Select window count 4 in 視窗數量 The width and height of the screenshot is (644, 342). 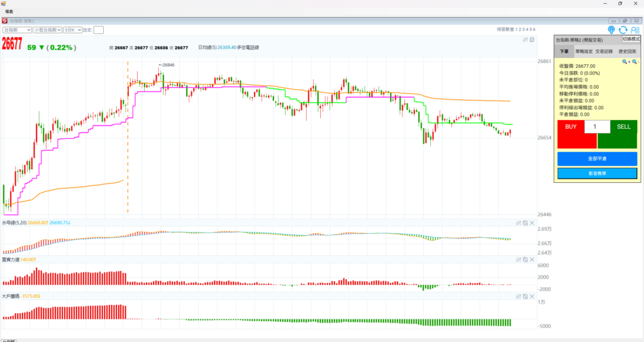527,30
